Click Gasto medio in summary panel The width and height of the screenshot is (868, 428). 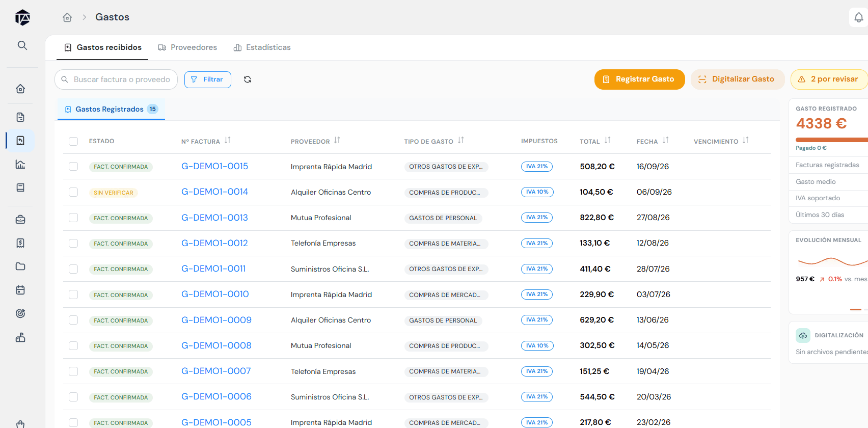click(x=816, y=182)
